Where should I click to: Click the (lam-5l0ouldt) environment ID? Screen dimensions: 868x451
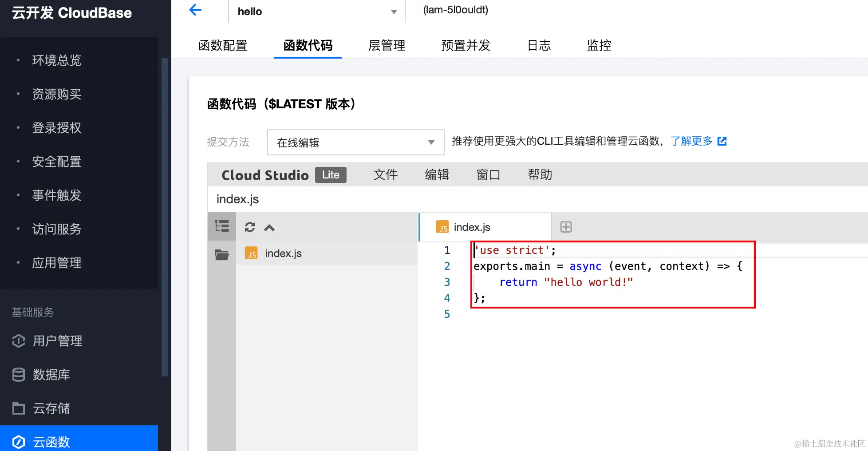point(456,10)
